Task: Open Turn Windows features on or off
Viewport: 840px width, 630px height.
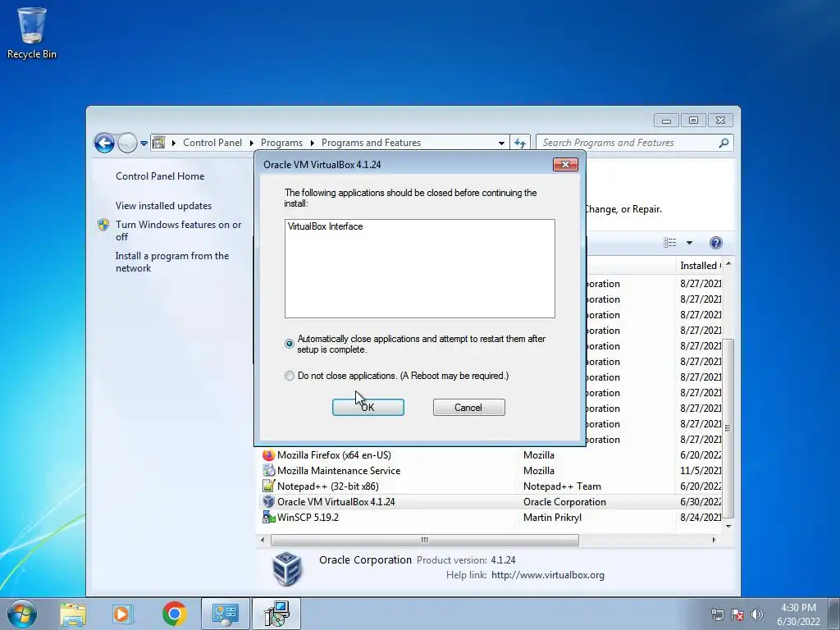Action: (178, 231)
